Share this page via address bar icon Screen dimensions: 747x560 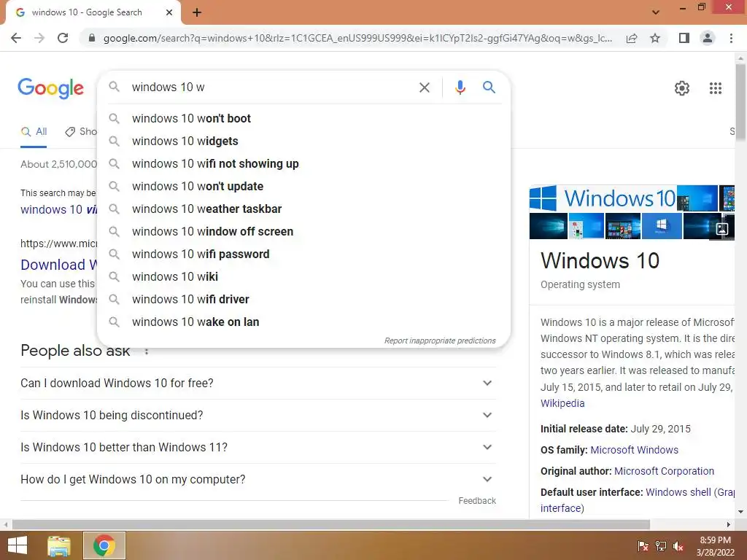(x=632, y=38)
